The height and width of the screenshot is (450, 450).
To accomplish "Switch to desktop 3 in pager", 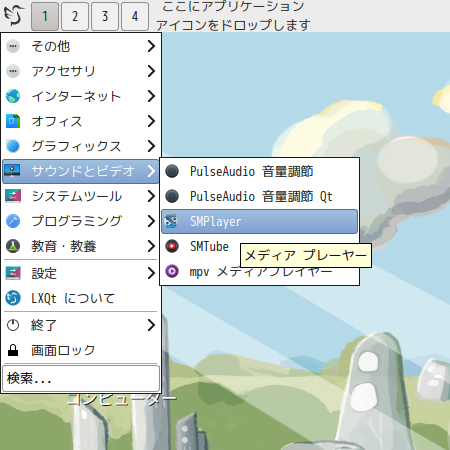I will pyautogui.click(x=105, y=16).
